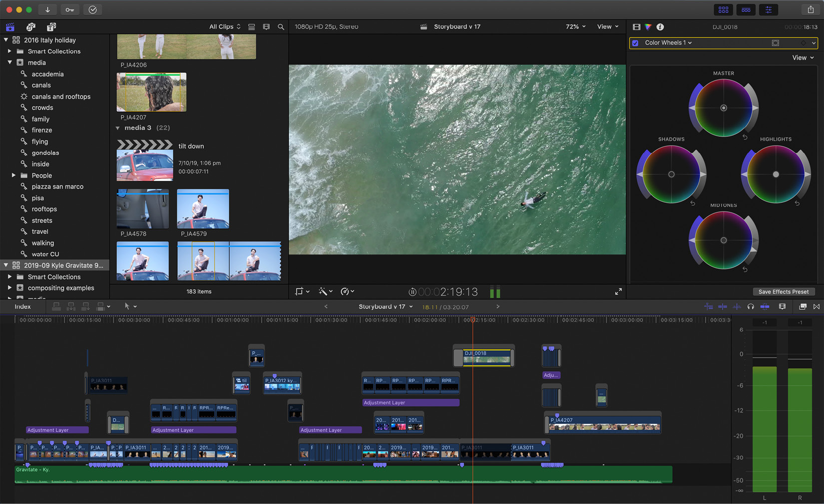
Task: Click the browser search magnifier icon
Action: coord(281,27)
